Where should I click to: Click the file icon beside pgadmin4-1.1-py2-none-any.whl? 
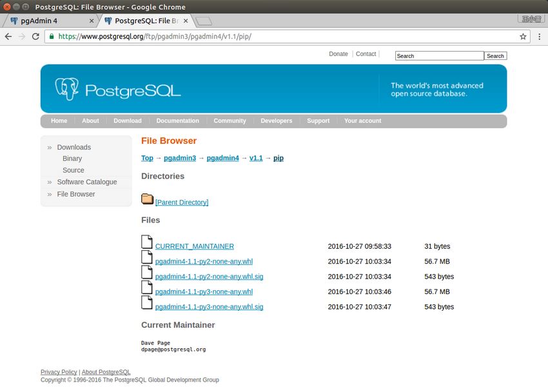147,257
